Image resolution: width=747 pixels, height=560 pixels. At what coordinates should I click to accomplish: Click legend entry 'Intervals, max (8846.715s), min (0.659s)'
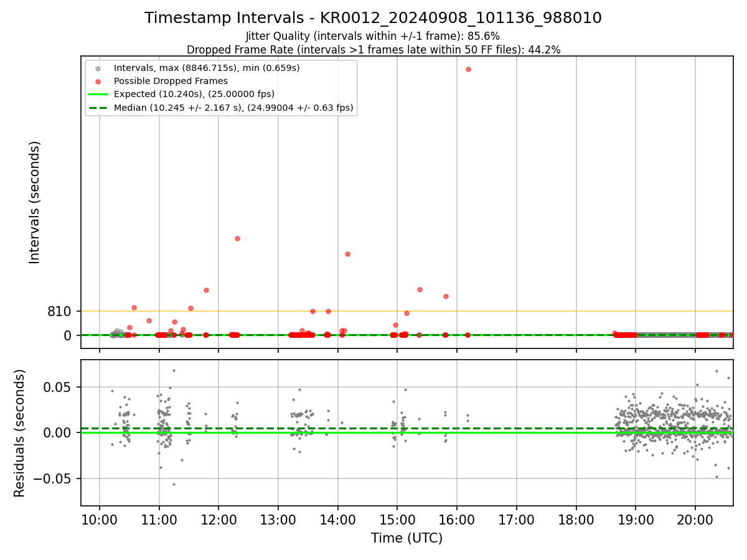coord(207,68)
